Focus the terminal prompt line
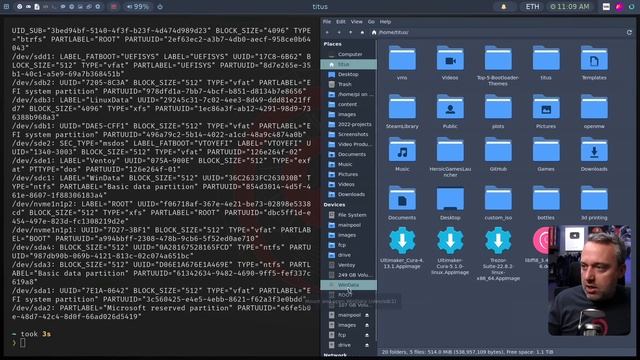 click(161, 343)
